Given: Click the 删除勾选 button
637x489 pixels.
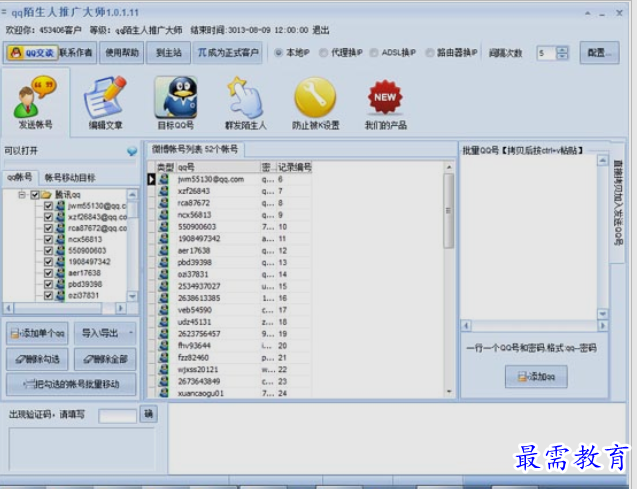Looking at the screenshot, I should [x=37, y=359].
